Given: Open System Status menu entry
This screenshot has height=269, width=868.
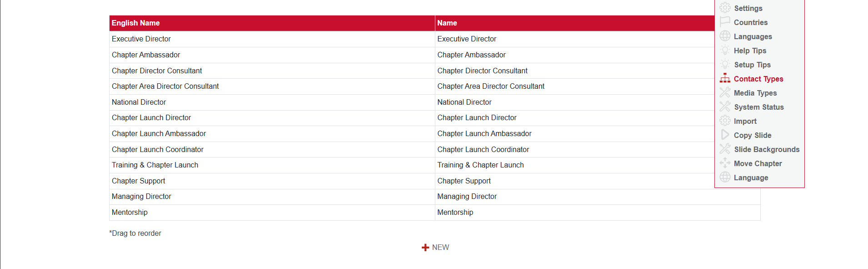Looking at the screenshot, I should click(758, 107).
